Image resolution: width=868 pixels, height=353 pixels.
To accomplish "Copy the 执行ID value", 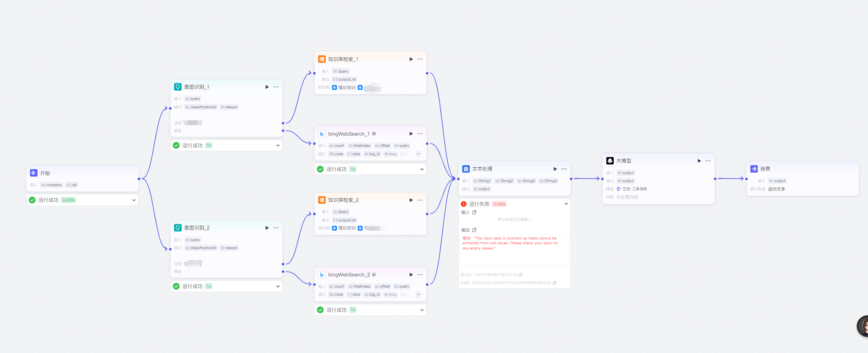I will 521,275.
